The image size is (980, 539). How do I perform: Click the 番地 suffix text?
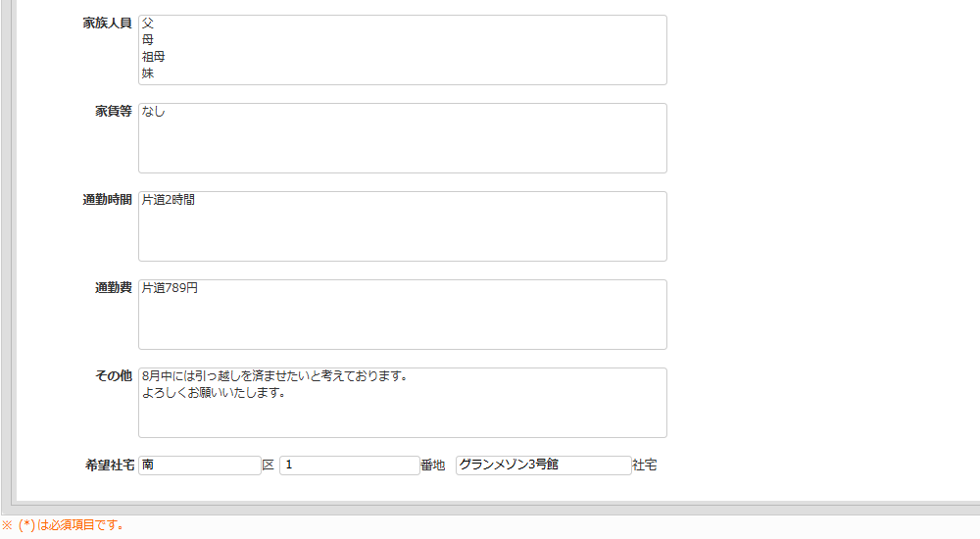pyautogui.click(x=432, y=465)
